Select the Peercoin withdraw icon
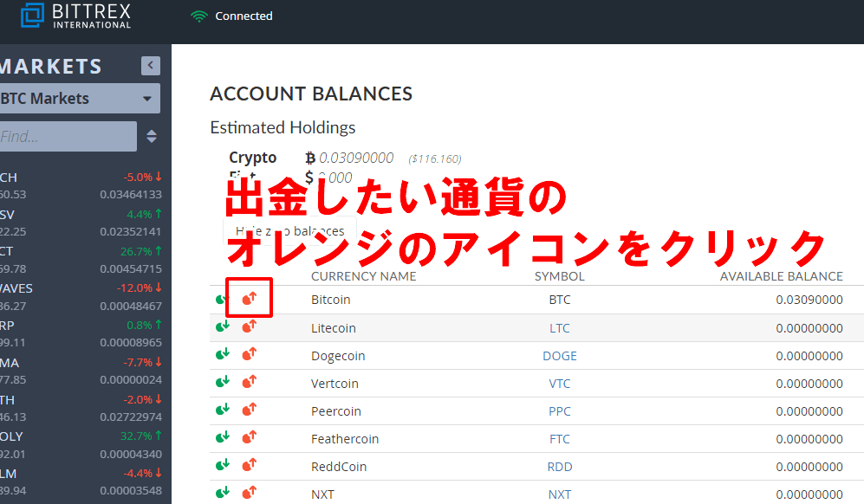864x504 pixels. click(250, 410)
